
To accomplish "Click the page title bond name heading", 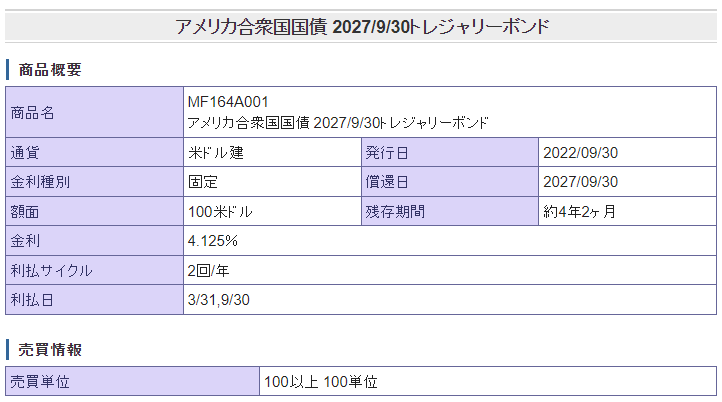I will pos(362,27).
